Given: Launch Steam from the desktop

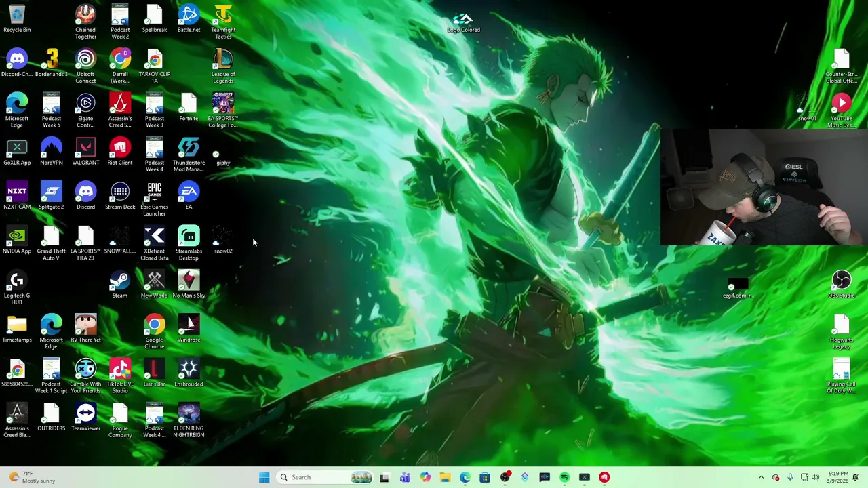Looking at the screenshot, I should point(120,285).
